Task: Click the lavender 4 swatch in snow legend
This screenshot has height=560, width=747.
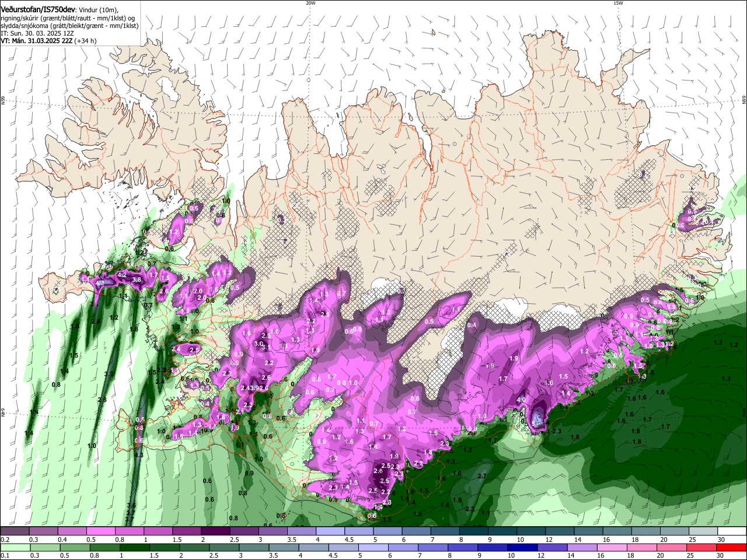Action: point(330,531)
